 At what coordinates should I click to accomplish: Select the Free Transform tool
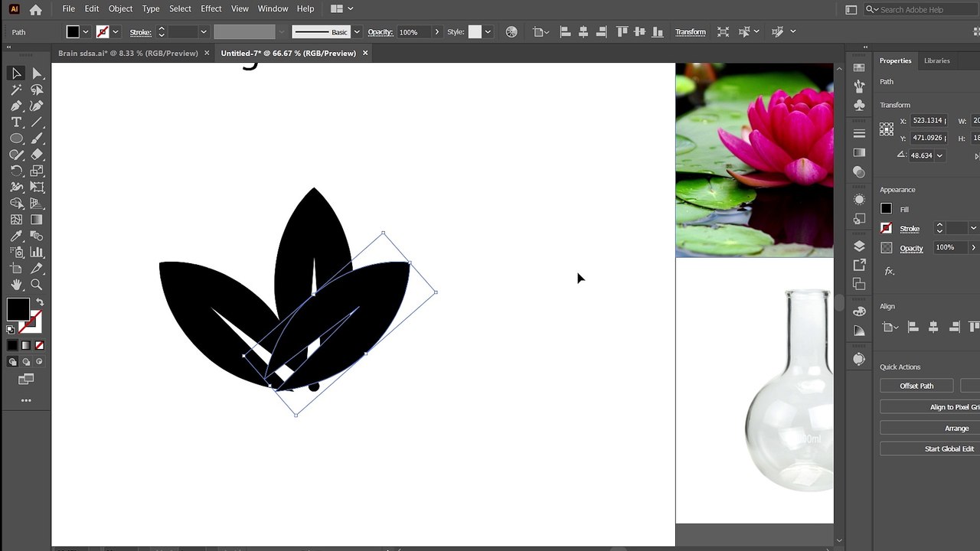click(x=37, y=187)
